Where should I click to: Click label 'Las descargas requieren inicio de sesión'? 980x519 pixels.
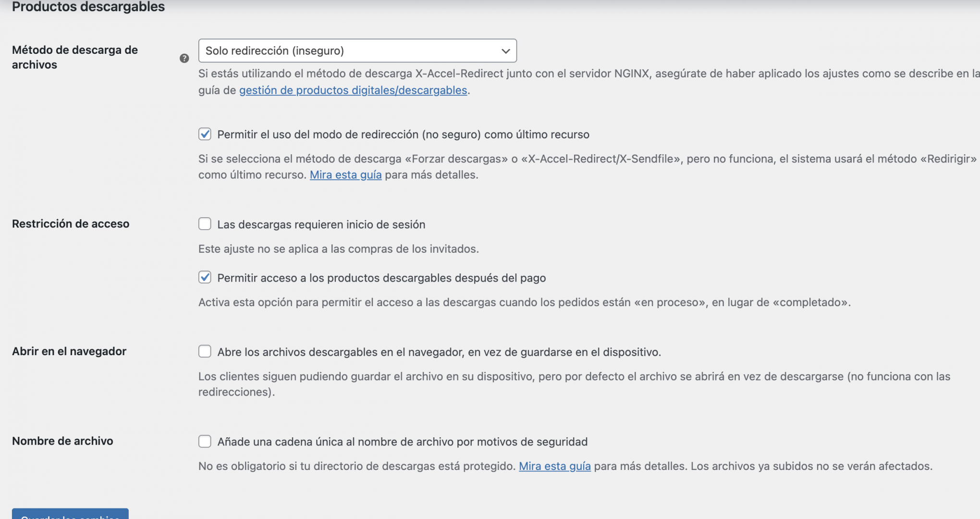click(321, 224)
